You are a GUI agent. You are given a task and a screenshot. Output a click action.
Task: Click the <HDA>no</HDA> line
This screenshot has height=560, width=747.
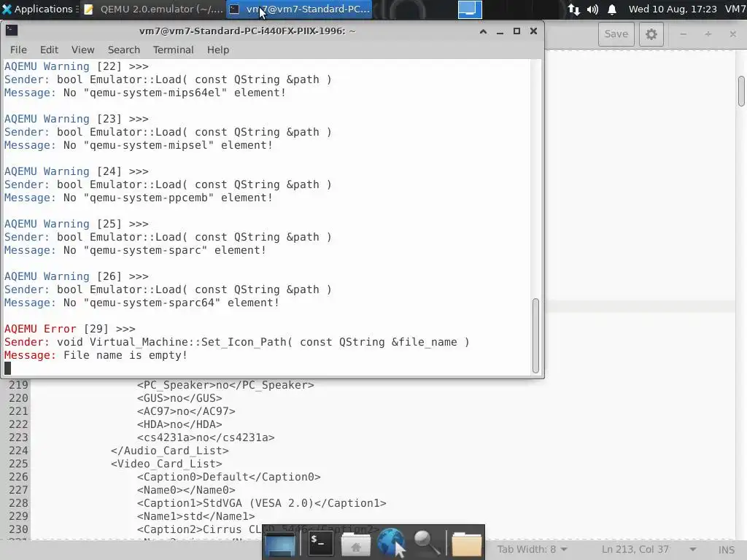click(x=179, y=424)
